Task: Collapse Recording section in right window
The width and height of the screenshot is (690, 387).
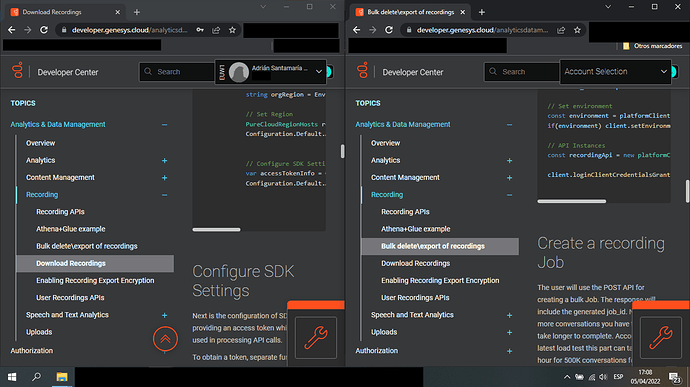Action: pos(509,195)
